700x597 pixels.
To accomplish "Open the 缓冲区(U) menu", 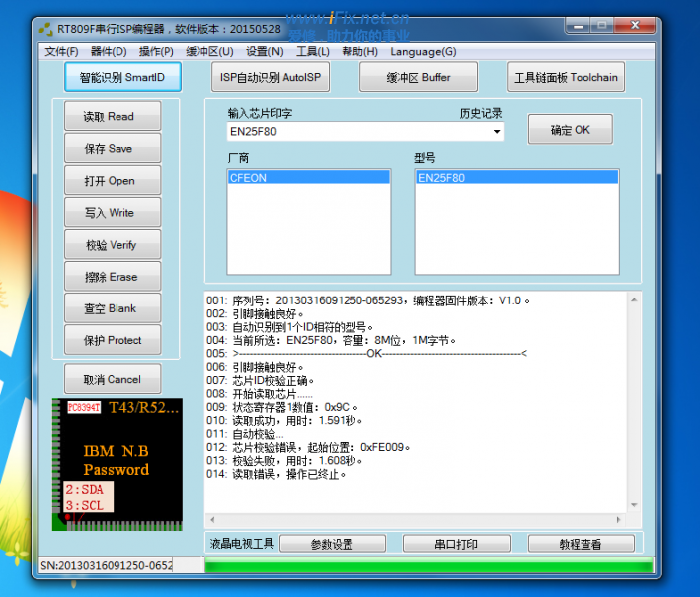I will tap(210, 52).
